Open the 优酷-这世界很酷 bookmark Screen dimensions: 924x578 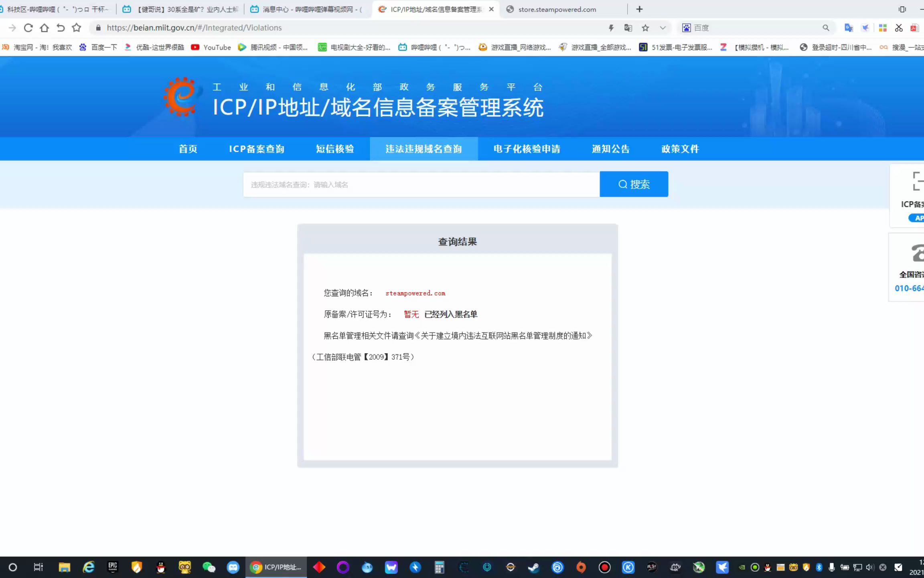click(x=154, y=47)
